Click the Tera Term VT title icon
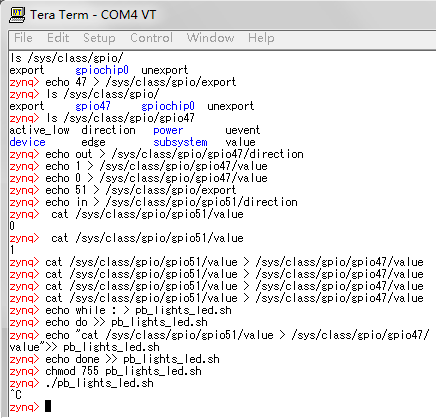The image size is (436, 418). pos(17,15)
